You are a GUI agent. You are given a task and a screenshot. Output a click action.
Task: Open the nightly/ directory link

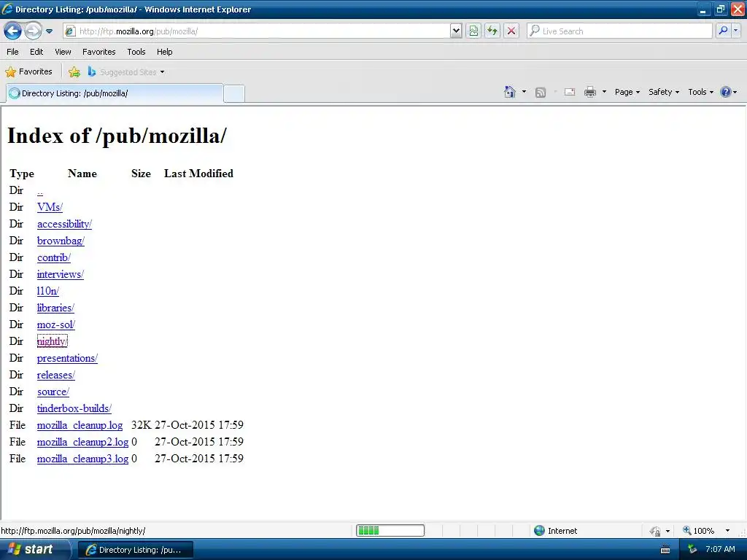point(53,341)
